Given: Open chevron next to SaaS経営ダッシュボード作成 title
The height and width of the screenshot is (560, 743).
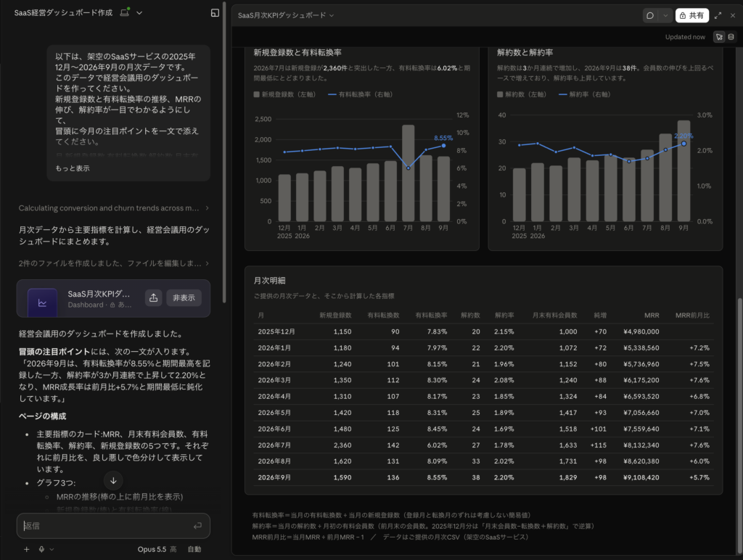Looking at the screenshot, I should point(139,13).
